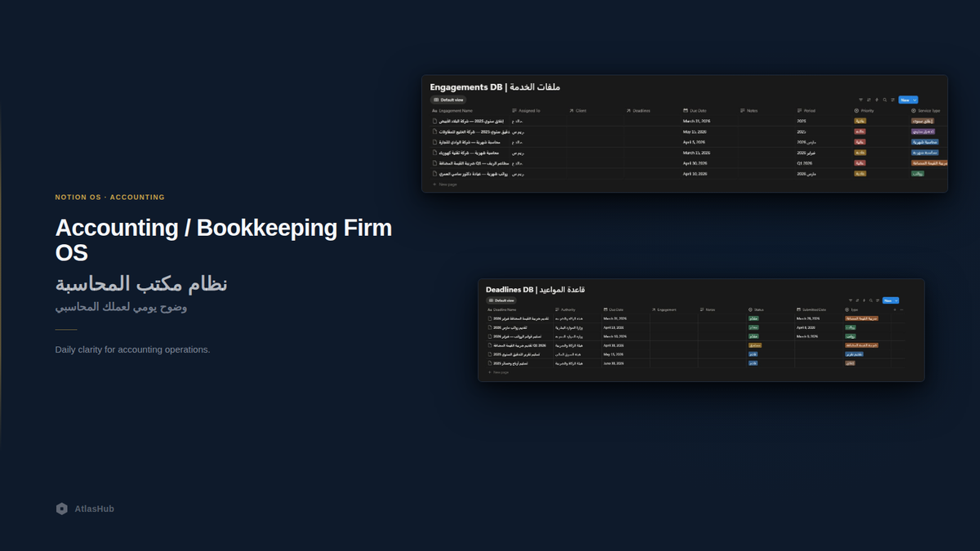Open Type column header in Deadlines DB
The width and height of the screenshot is (980, 551).
pos(852,309)
